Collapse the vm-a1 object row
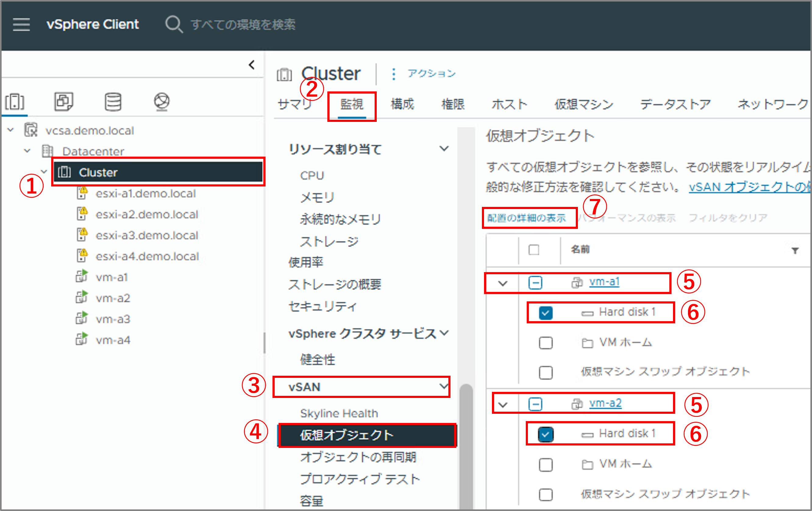The height and width of the screenshot is (511, 812). click(503, 283)
